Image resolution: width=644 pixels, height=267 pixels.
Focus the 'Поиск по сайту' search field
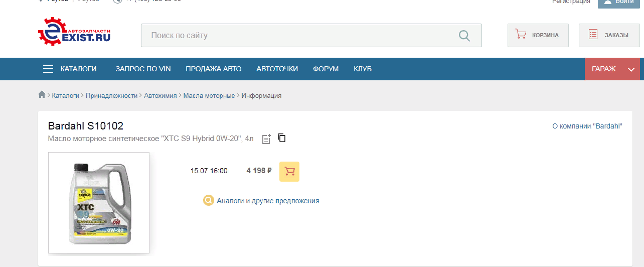(311, 36)
